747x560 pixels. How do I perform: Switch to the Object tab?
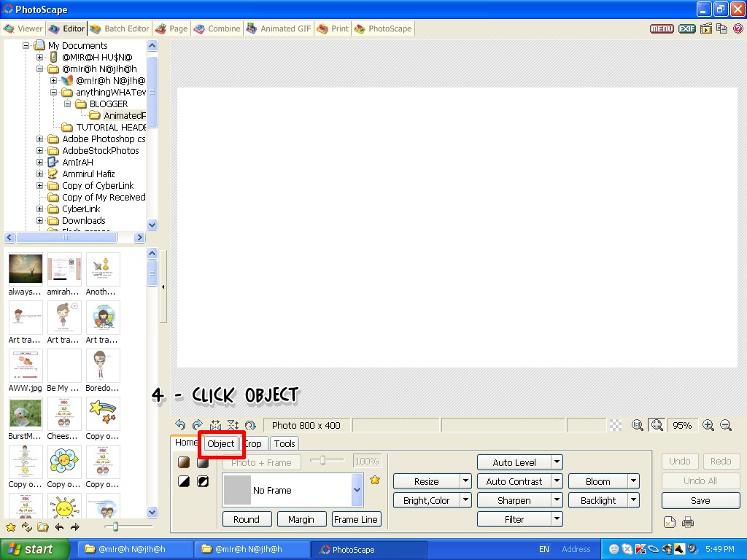[x=220, y=444]
